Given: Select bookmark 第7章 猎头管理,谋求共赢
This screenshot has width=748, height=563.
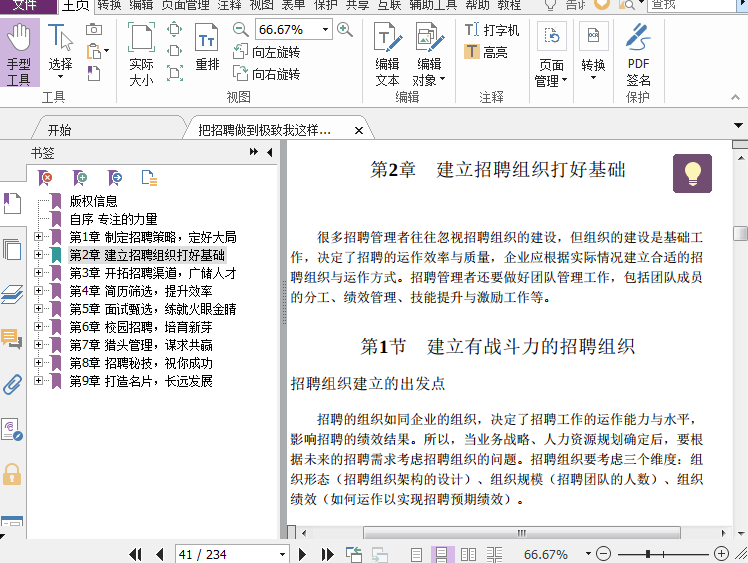Looking at the screenshot, I should 141,345.
